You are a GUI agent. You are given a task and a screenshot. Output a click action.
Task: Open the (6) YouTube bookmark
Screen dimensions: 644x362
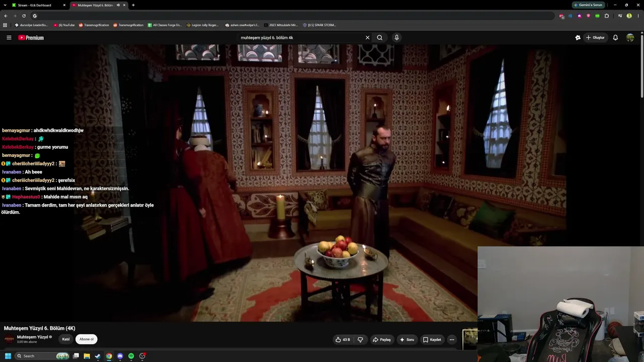64,25
